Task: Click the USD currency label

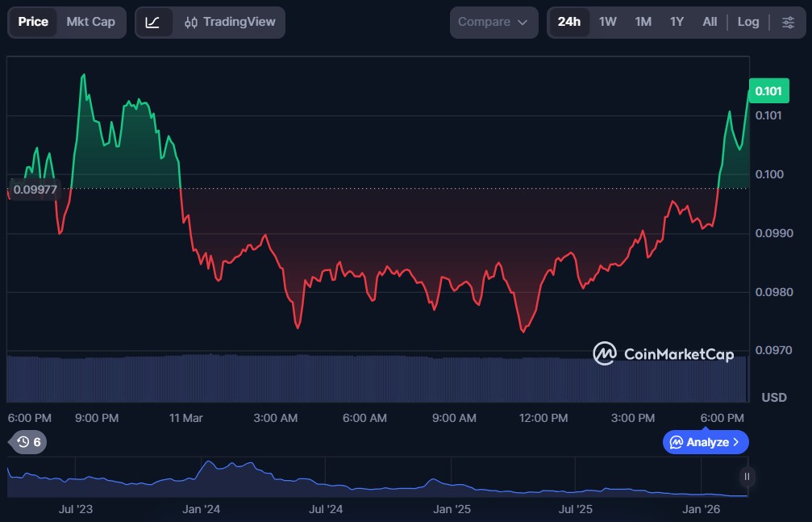Action: point(774,398)
